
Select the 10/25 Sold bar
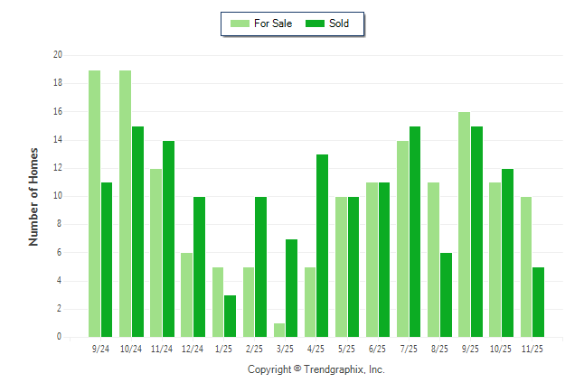click(507, 253)
